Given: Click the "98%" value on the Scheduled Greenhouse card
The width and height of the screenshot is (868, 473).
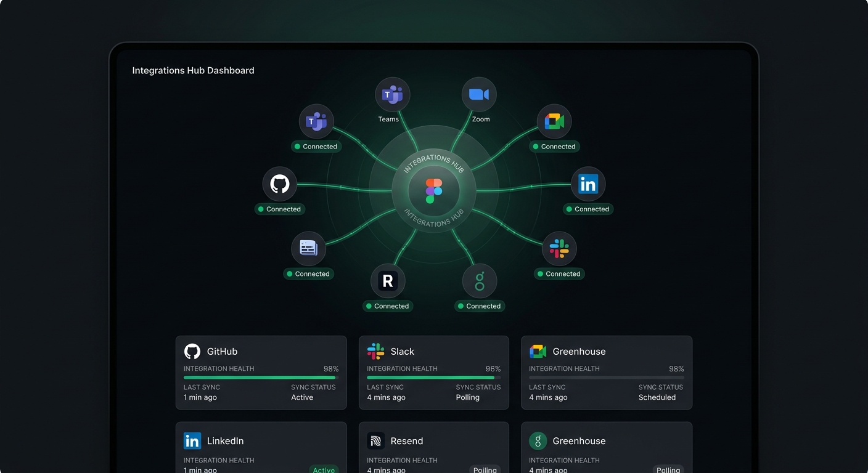Looking at the screenshot, I should pos(676,369).
